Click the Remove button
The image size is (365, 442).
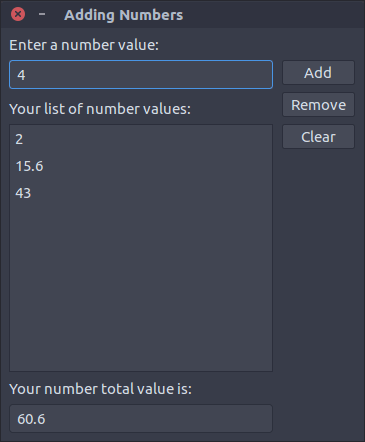318,105
